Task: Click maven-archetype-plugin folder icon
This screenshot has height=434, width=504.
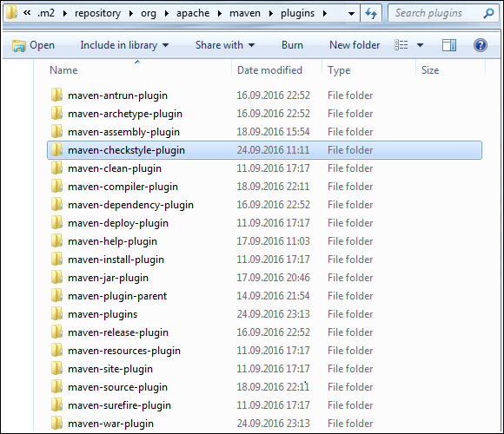Action: [x=56, y=114]
